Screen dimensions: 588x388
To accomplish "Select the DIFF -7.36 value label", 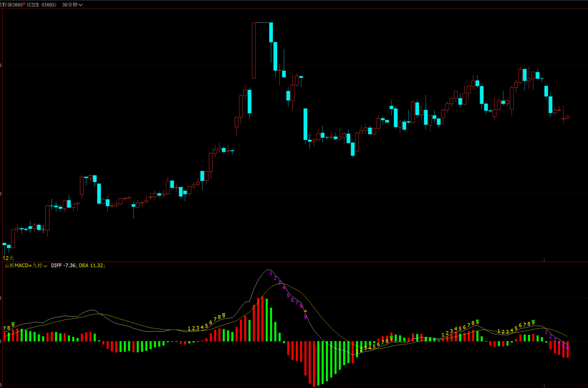I will pyautogui.click(x=63, y=266).
